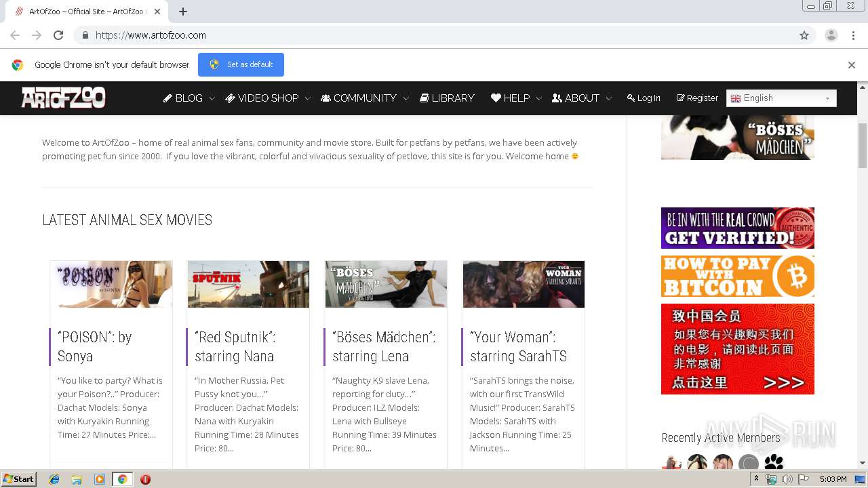Open the Chrome three-dot menu
Viewport: 868px width, 488px height.
(x=854, y=35)
